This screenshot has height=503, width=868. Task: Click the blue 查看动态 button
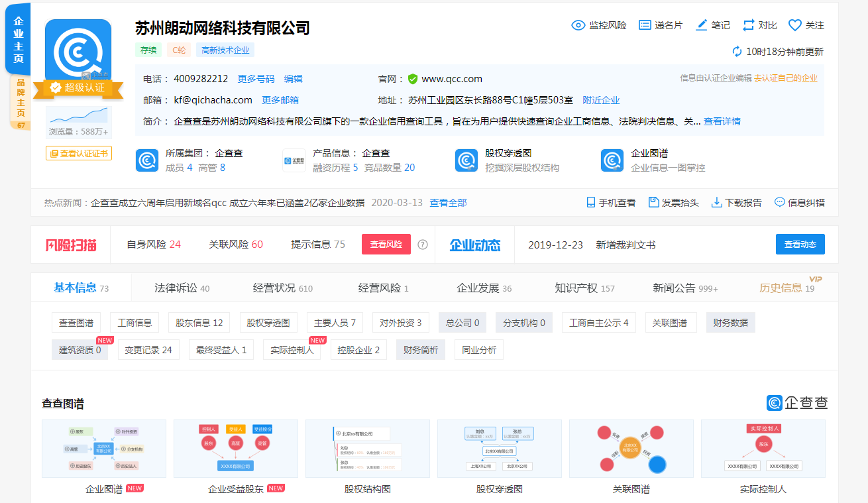point(800,245)
